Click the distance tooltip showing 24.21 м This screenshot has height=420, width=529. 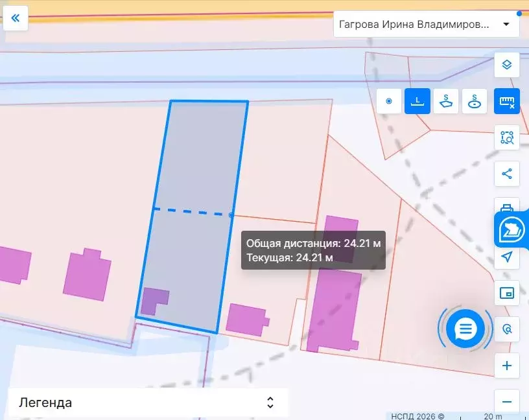click(313, 250)
